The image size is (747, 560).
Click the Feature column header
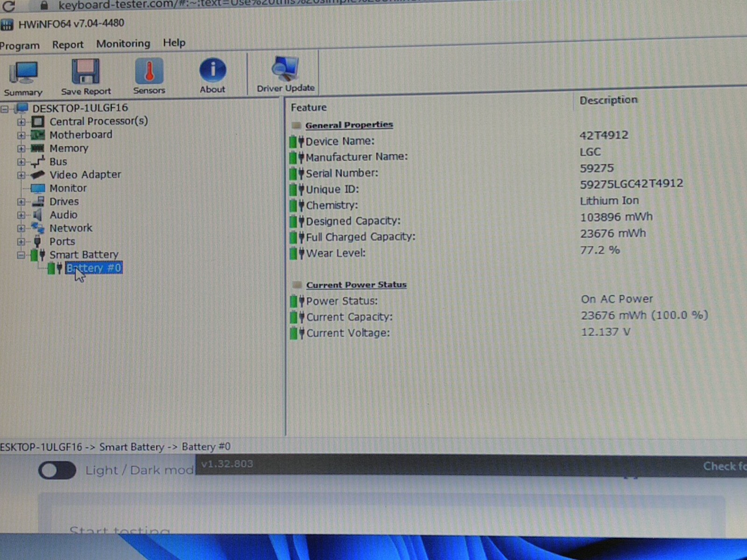[x=309, y=107]
